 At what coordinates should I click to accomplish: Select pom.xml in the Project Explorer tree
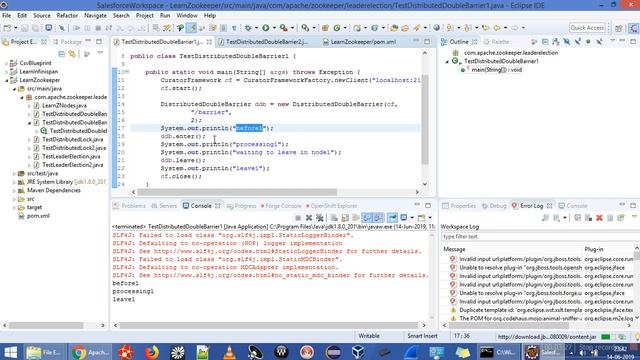click(38, 216)
